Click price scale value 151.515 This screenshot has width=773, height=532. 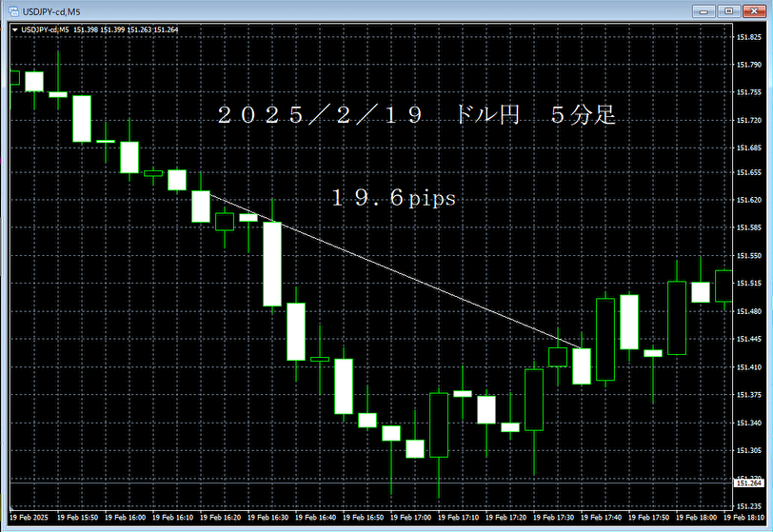[749, 284]
